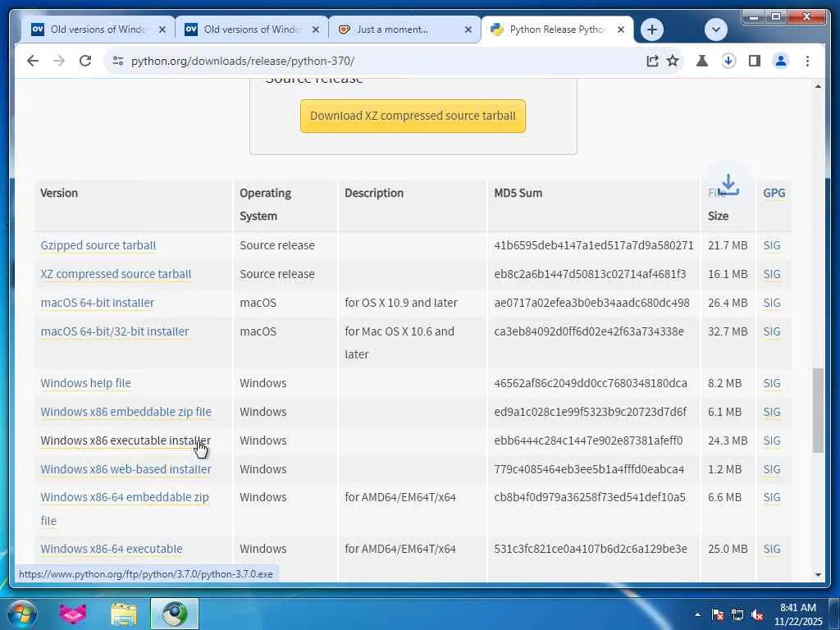
Task: Click the Chrome taskbar button
Action: point(175,614)
